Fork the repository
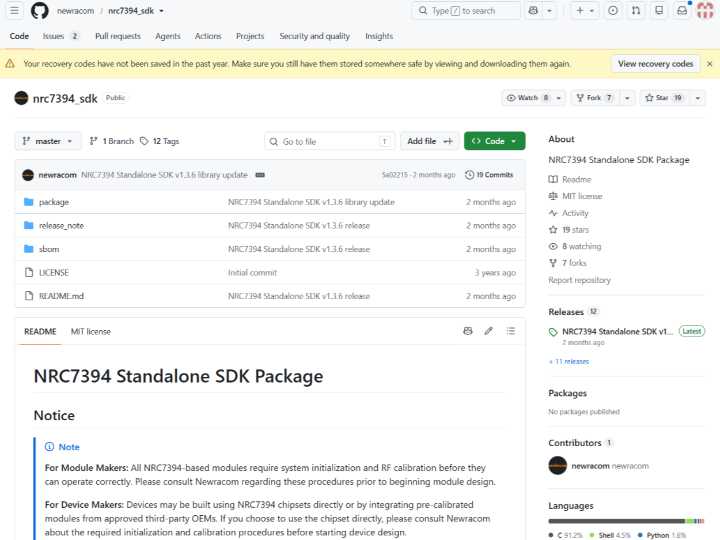720x540 pixels. [595, 98]
